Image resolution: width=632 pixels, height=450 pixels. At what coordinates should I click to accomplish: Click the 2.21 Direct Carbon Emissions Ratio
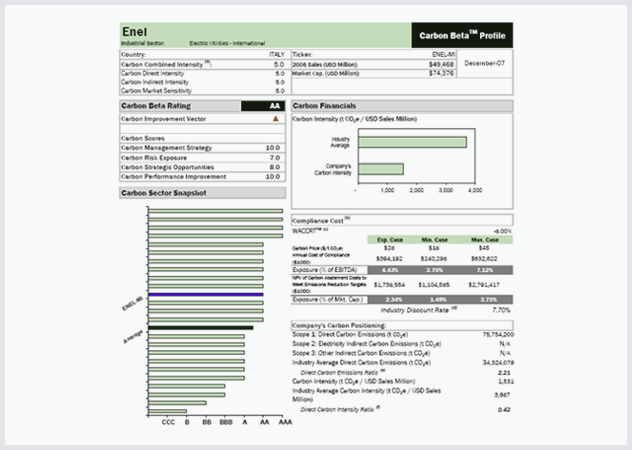(504, 373)
